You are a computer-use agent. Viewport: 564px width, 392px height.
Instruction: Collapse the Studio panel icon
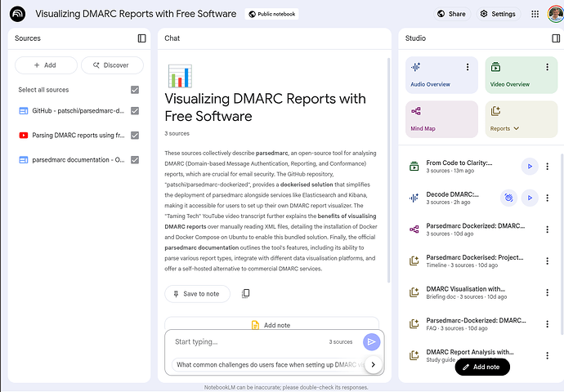click(556, 38)
